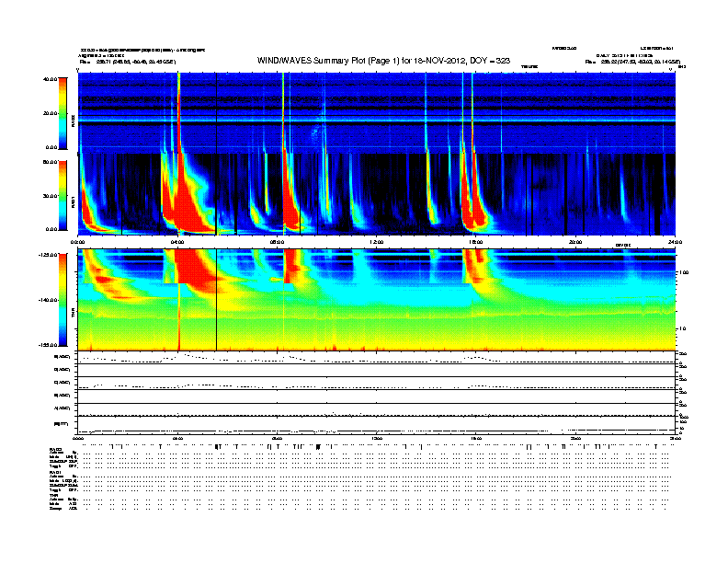
Task: Click the bottom line-plot panel above time axis
Action: click(376, 425)
